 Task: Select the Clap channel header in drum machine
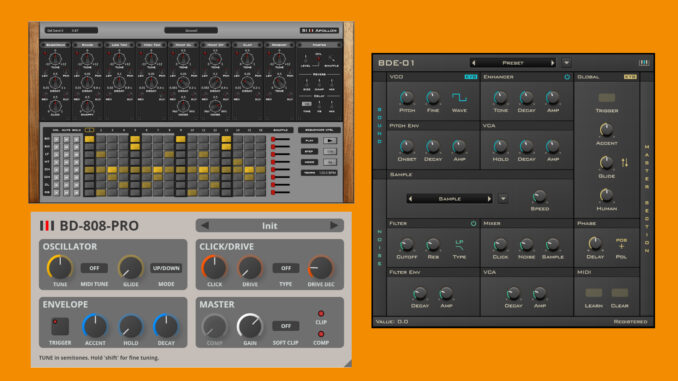[247, 45]
